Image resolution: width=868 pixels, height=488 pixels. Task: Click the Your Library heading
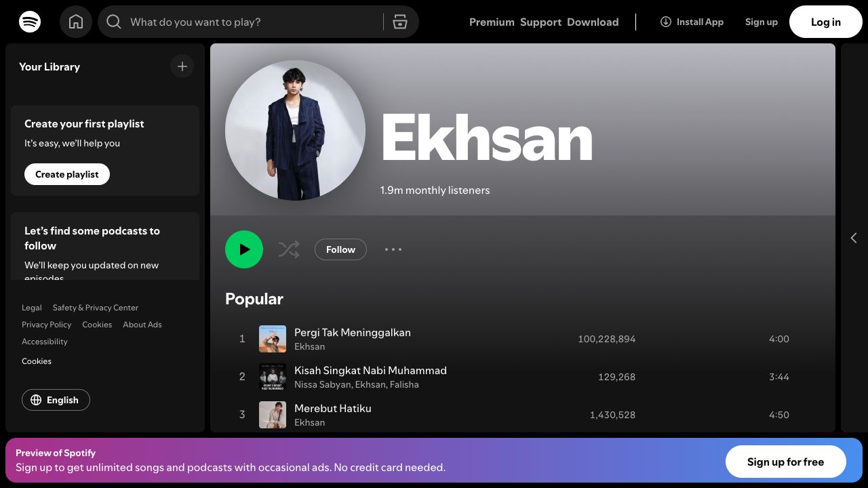[x=50, y=66]
